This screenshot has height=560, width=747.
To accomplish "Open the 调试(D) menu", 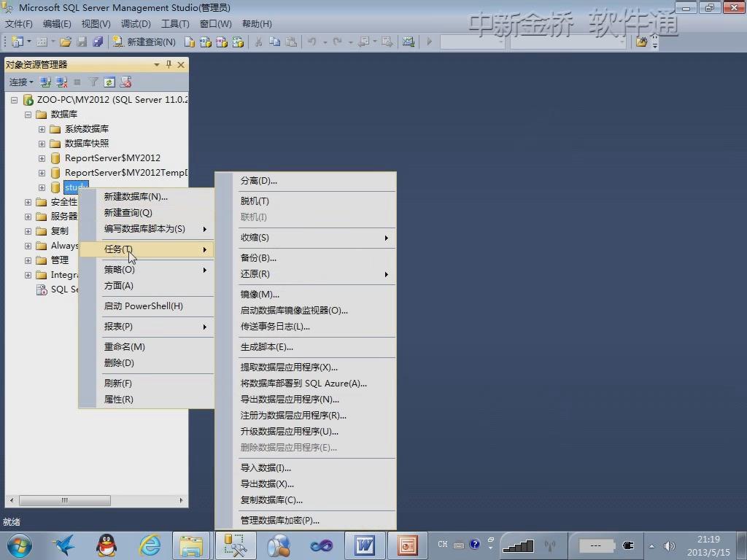I will tap(136, 24).
